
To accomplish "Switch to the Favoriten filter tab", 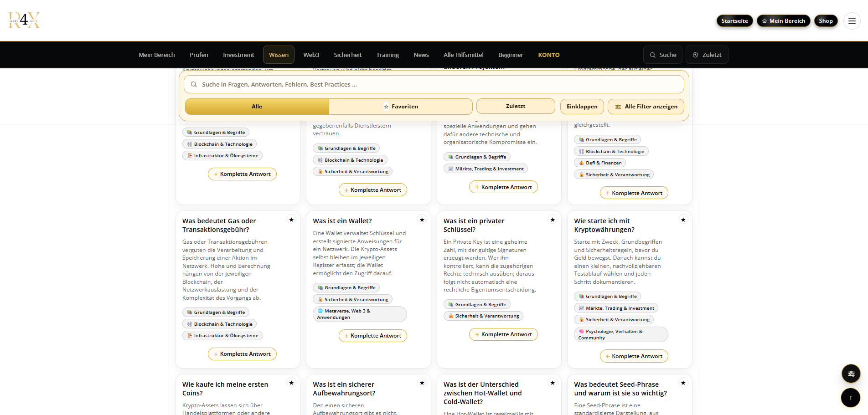I will (401, 107).
